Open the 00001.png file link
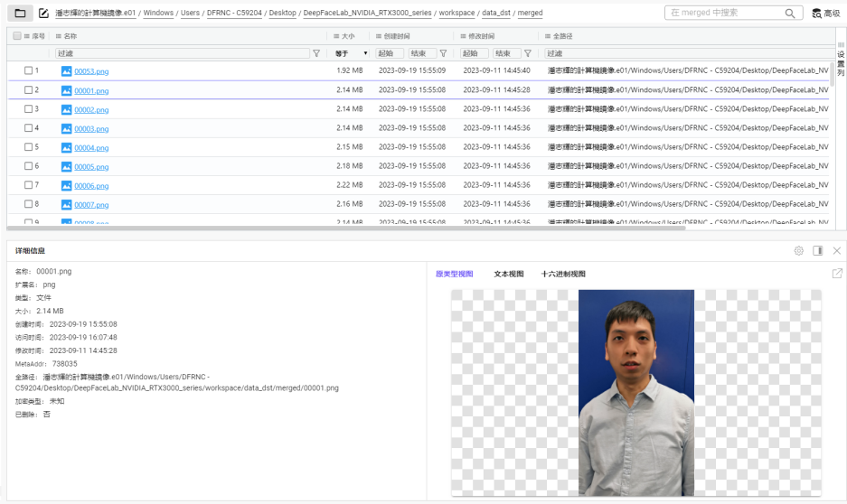Viewport: 847px width, 504px height. [x=91, y=90]
